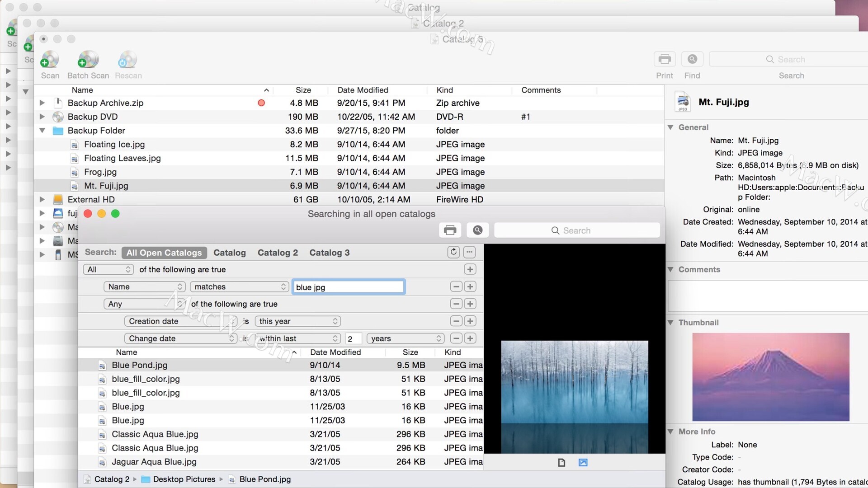Click the refresh search icon beside catalog tabs
The image size is (868, 488).
453,252
